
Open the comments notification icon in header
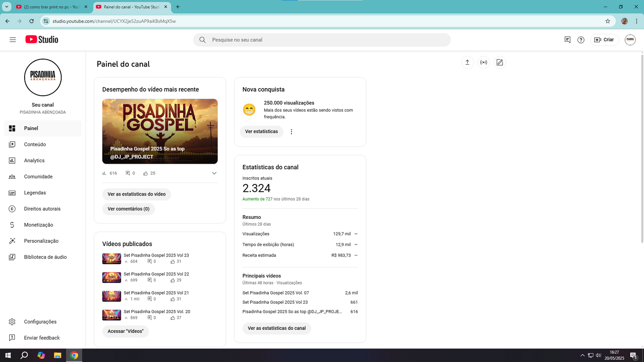click(x=567, y=40)
